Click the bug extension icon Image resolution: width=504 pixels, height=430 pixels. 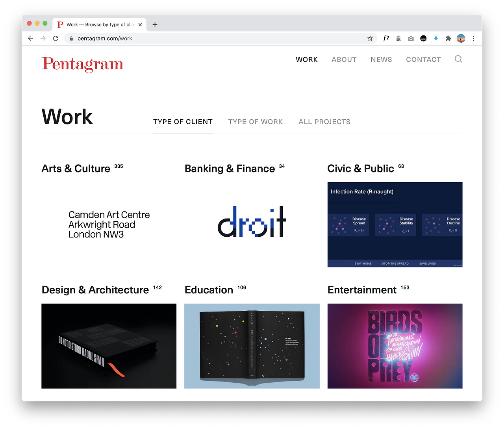click(398, 38)
